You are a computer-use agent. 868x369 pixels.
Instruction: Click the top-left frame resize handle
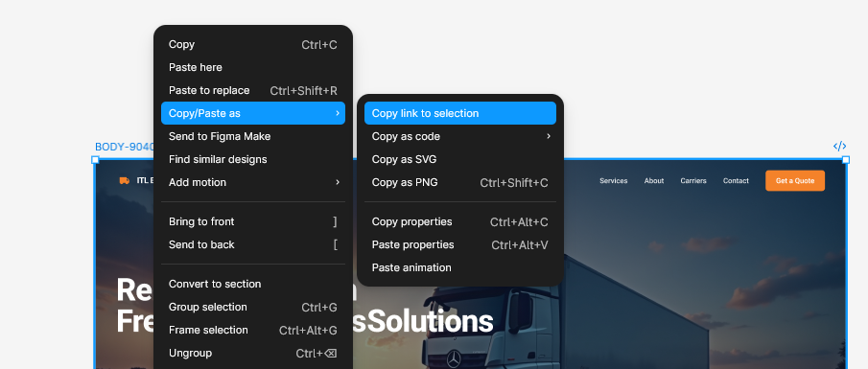coord(95,160)
